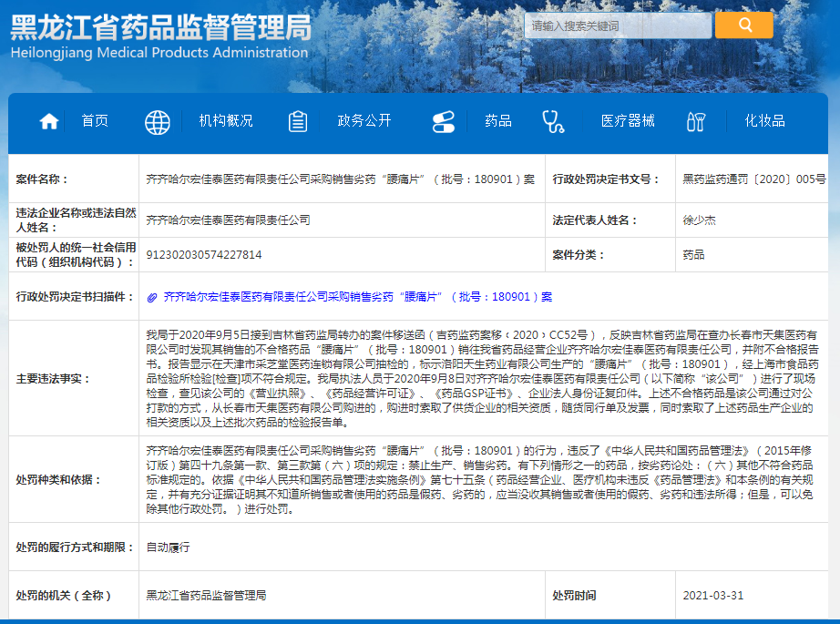Click the company name 齐齐哈尔宏佳泰医药有限责任公司 cell
The width and height of the screenshot is (840, 624).
coord(342,220)
